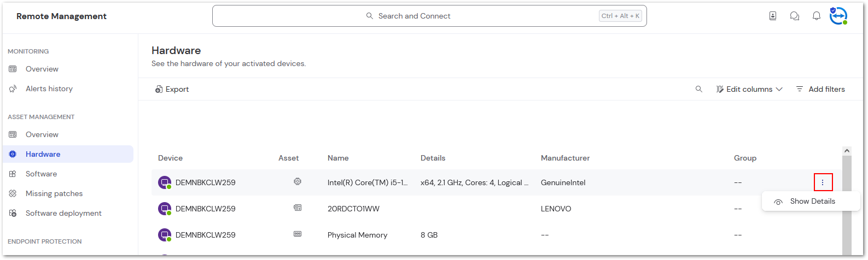Screen dimensions: 868x260
Task: Click the physical memory asset icon
Action: 298,234
